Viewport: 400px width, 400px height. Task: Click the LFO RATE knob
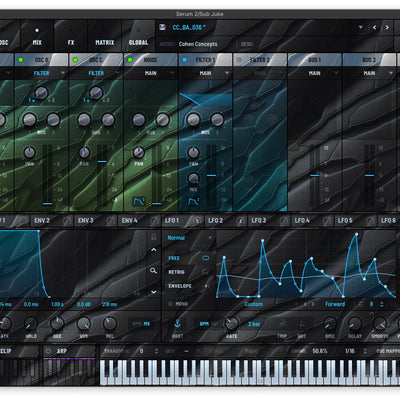coord(232,323)
